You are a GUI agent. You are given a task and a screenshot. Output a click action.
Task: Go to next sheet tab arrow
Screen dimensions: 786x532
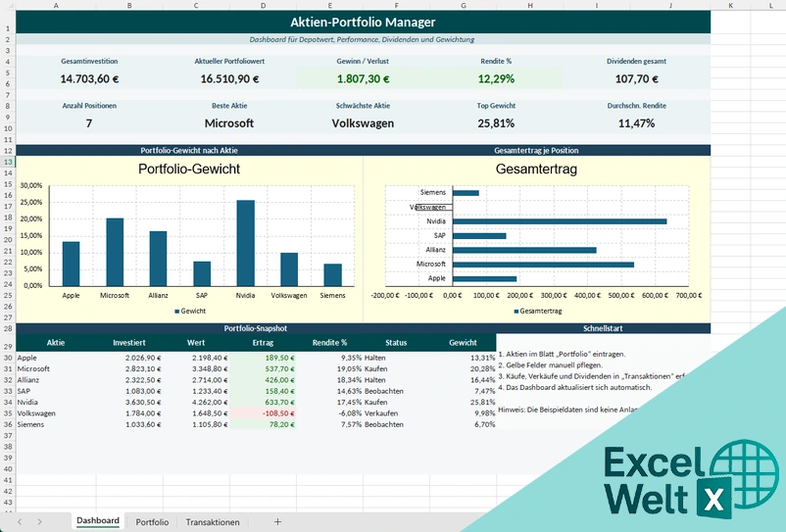coord(39,522)
